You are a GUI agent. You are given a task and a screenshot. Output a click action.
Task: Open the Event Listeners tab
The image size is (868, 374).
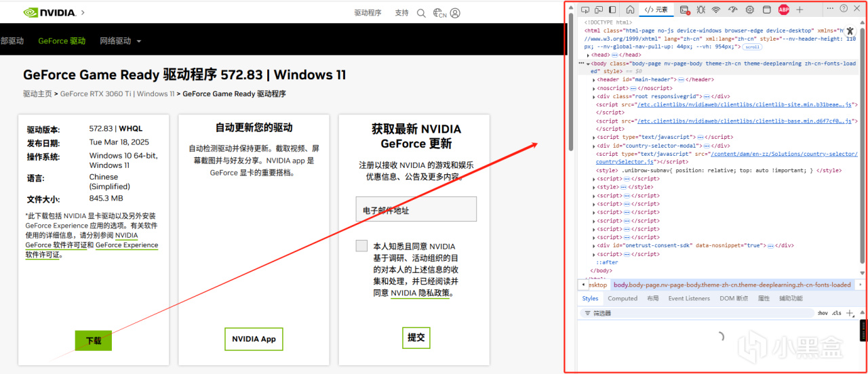pos(689,298)
